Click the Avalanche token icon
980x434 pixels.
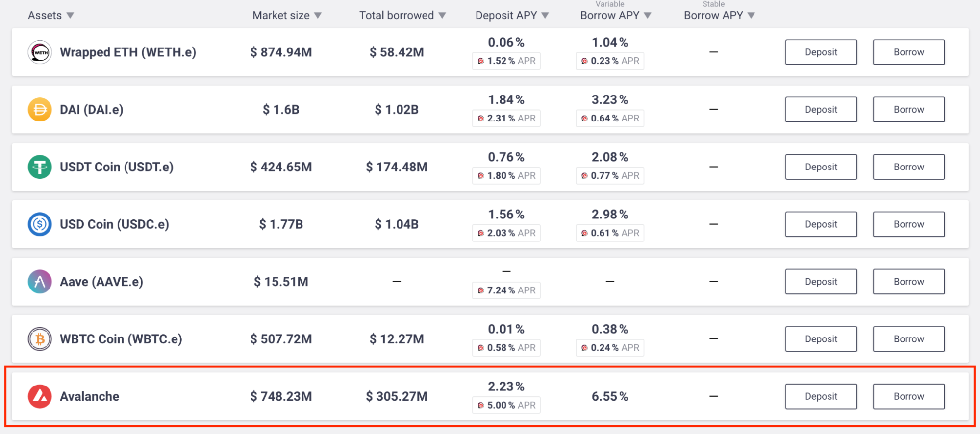pyautogui.click(x=40, y=396)
